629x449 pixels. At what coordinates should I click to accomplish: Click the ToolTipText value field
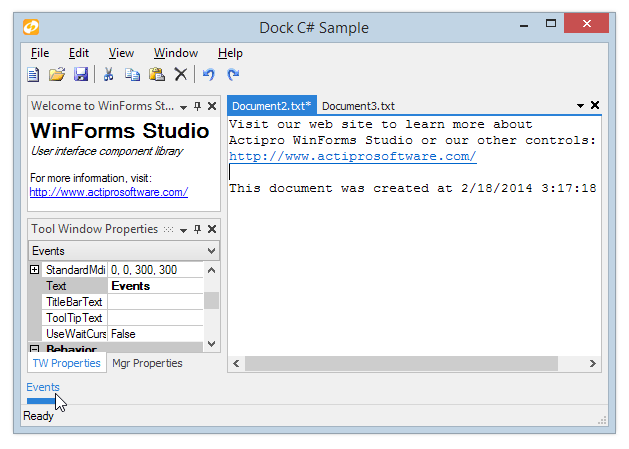pyautogui.click(x=155, y=318)
